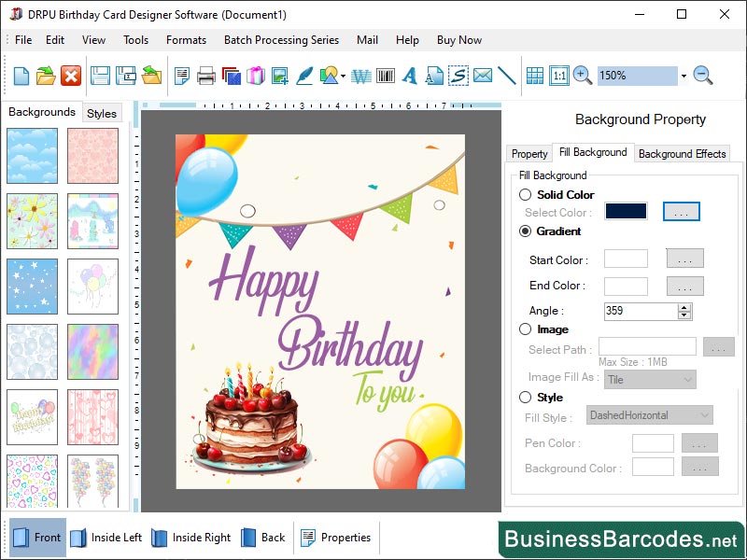
Task: Select the Text tool with letter A
Action: [x=409, y=75]
